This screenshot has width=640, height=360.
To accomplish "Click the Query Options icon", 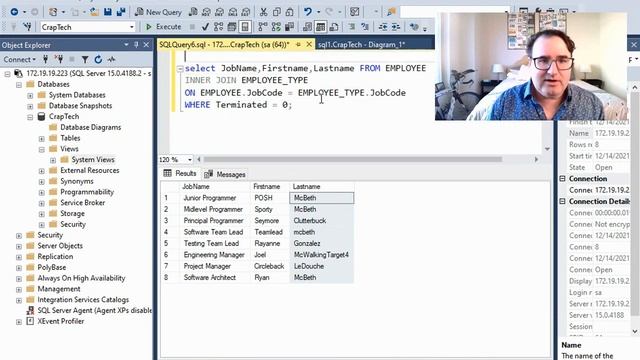I will [x=232, y=27].
